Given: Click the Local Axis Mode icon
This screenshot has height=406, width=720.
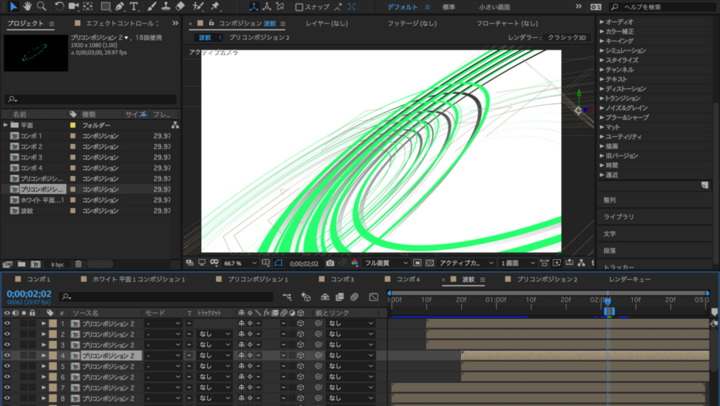Looking at the screenshot, I should 254,7.
